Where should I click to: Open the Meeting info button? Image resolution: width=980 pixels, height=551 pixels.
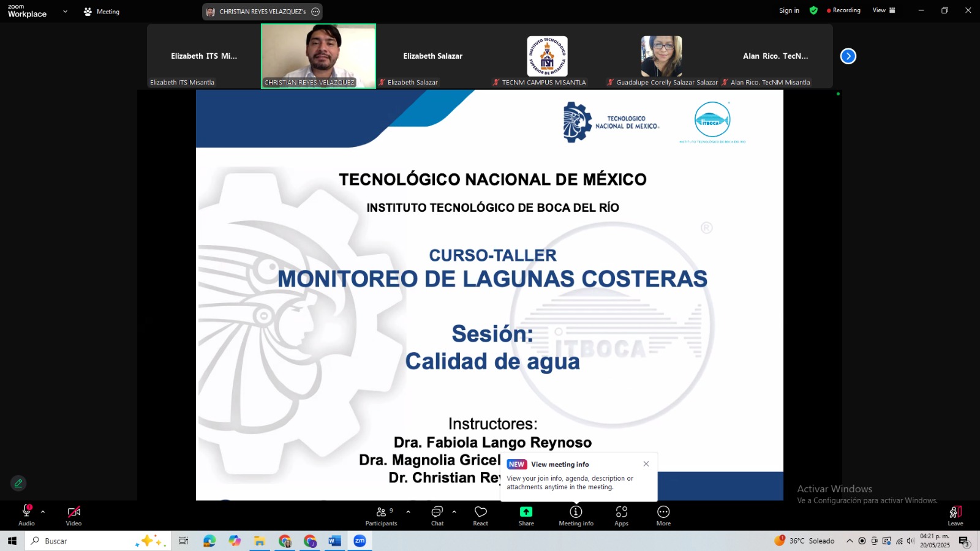coord(576,515)
